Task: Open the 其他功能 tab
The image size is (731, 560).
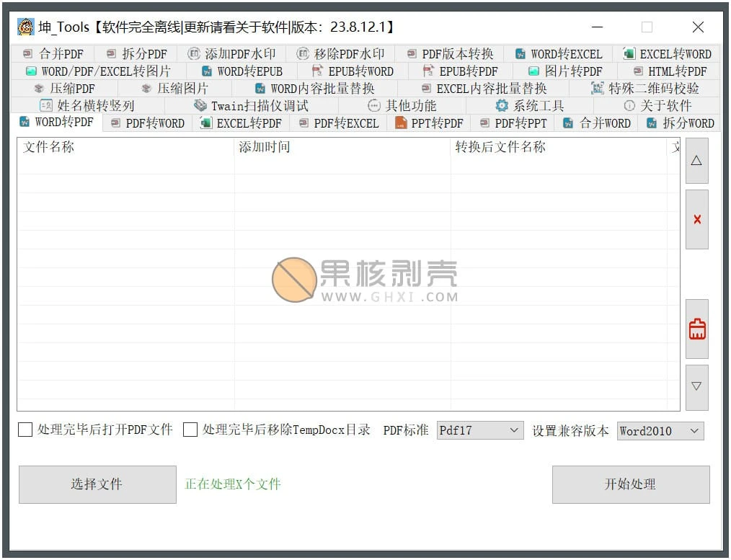Action: (402, 106)
